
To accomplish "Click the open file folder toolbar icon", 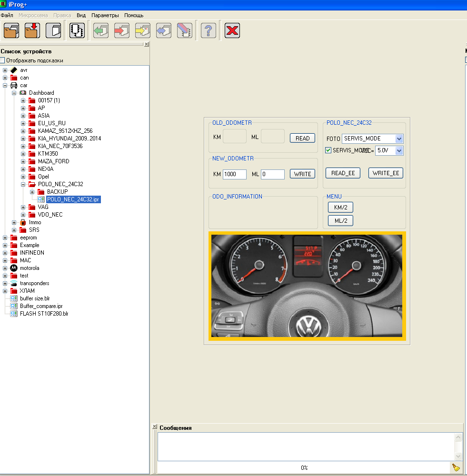I will tap(11, 31).
